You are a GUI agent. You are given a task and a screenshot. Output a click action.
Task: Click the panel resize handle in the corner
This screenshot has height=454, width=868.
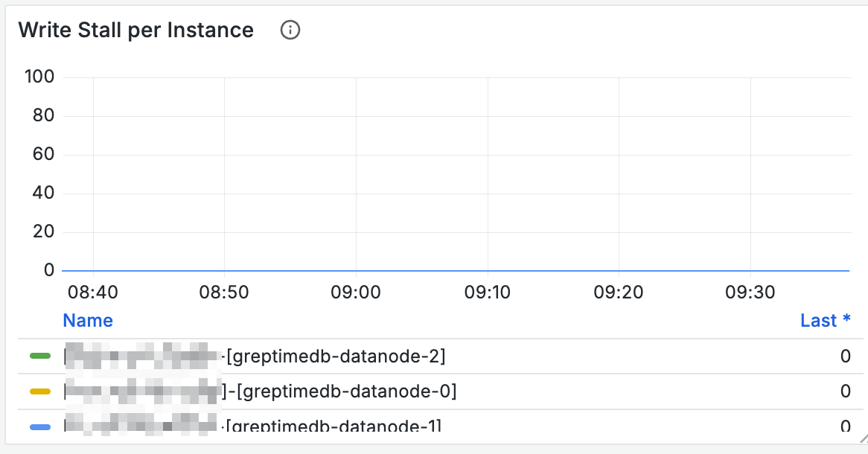pos(862,438)
